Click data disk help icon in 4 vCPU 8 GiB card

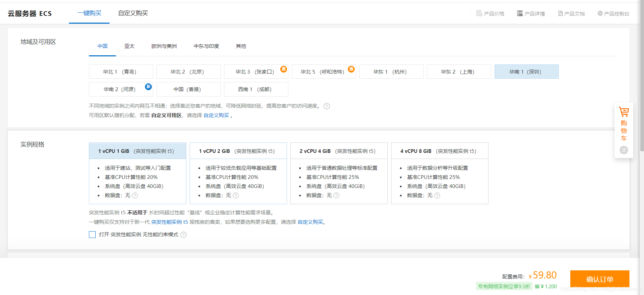(437, 195)
